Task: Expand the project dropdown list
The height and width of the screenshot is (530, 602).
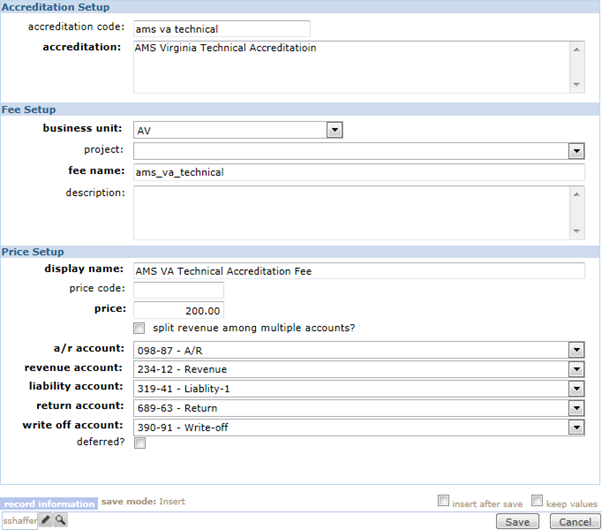Action: [576, 151]
